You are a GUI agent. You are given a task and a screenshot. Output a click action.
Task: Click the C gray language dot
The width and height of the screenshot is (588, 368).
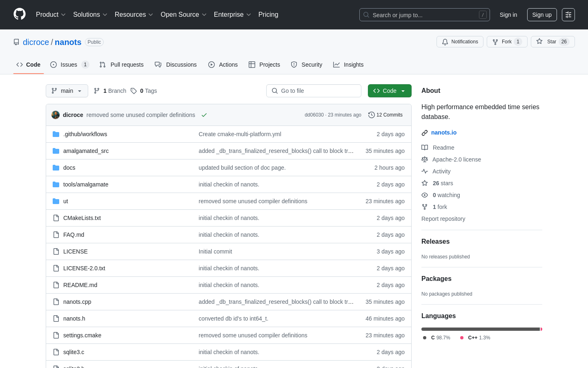coord(425,338)
